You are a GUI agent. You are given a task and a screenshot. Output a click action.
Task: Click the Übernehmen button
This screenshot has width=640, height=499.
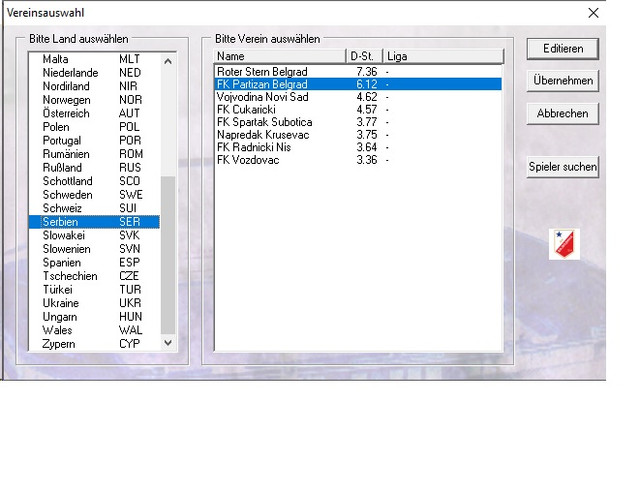coord(562,81)
